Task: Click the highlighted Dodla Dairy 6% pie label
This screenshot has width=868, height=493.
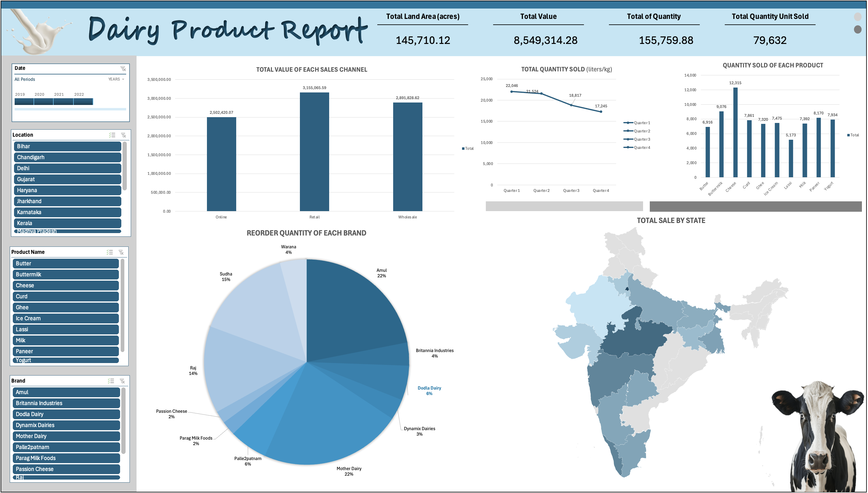Action: 429,391
